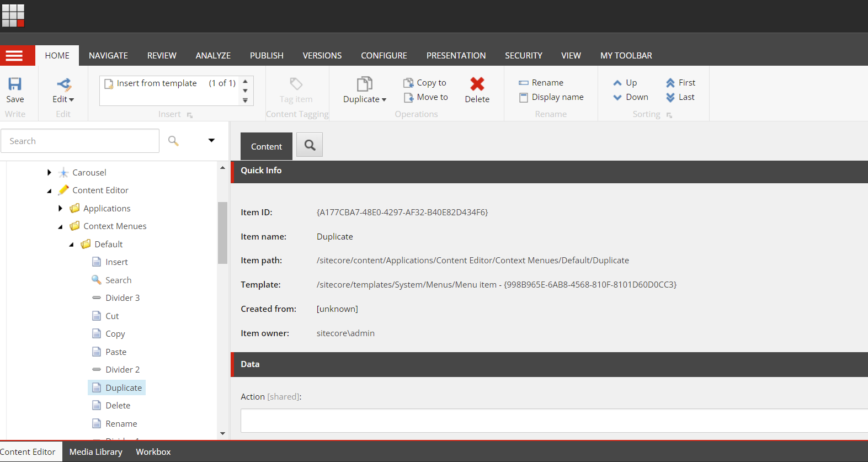Open the MY TOOLBAR ribbon tab
This screenshot has width=868, height=462.
[626, 56]
